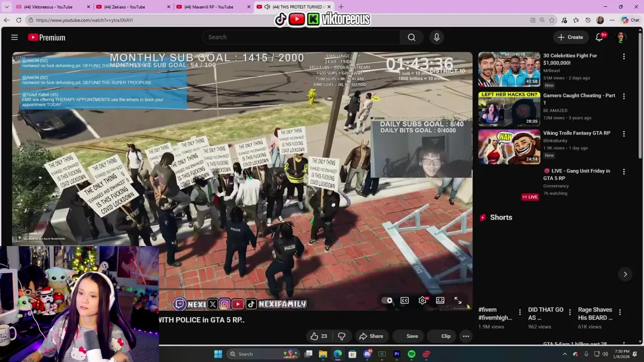
Task: Open the Conservancy channel link
Action: (556, 186)
